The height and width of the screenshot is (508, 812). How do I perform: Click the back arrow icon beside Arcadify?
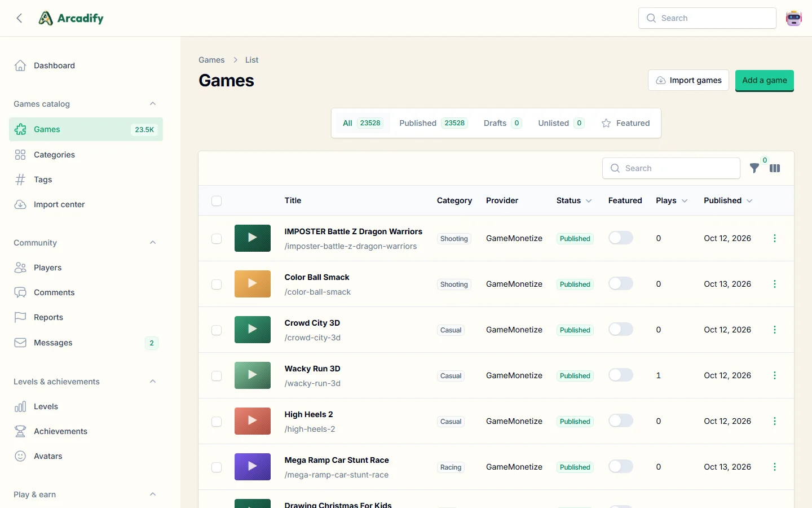tap(20, 18)
